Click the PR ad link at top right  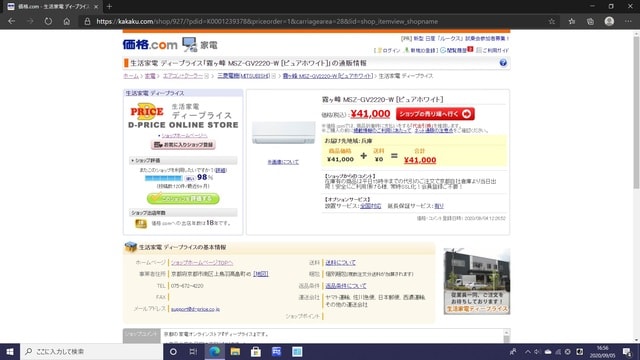(461, 38)
